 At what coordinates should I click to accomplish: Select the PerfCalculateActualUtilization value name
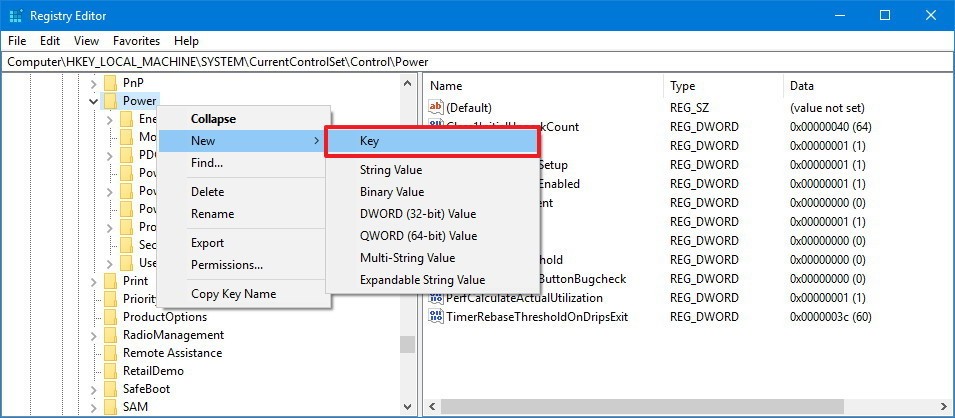tap(524, 298)
